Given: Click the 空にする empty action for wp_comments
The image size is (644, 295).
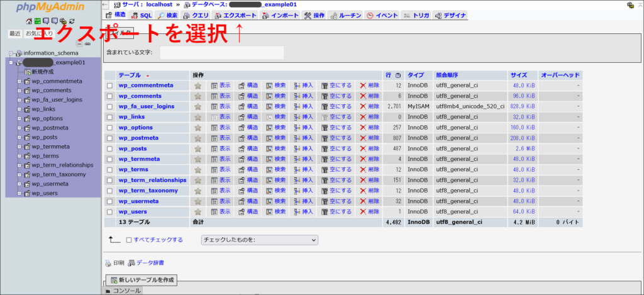Looking at the screenshot, I should [336, 96].
